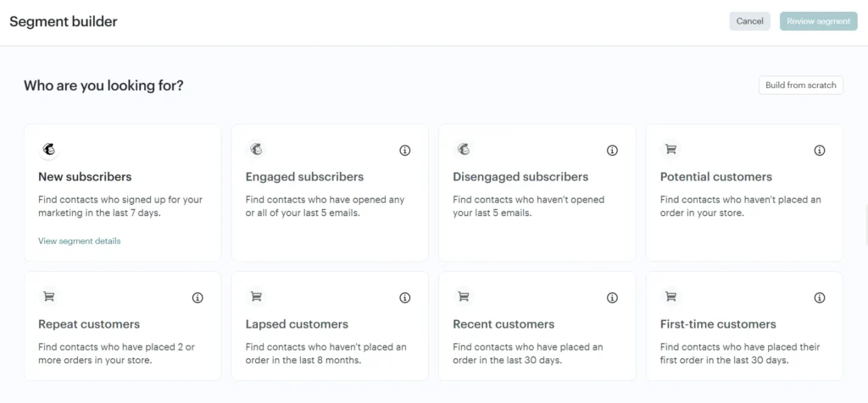Image resolution: width=868 pixels, height=403 pixels.
Task: Open info icon on Engaged subscribers card
Action: pyautogui.click(x=404, y=151)
